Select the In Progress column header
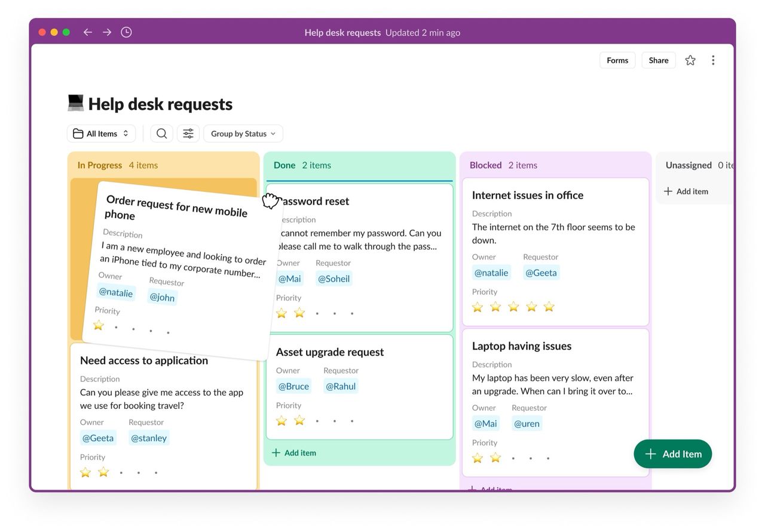The width and height of the screenshot is (765, 532). [x=100, y=165]
